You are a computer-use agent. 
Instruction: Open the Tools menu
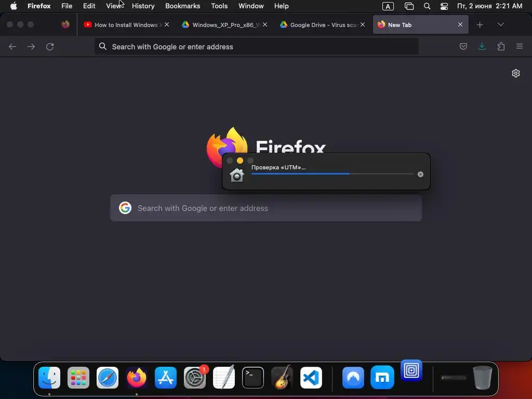click(219, 6)
